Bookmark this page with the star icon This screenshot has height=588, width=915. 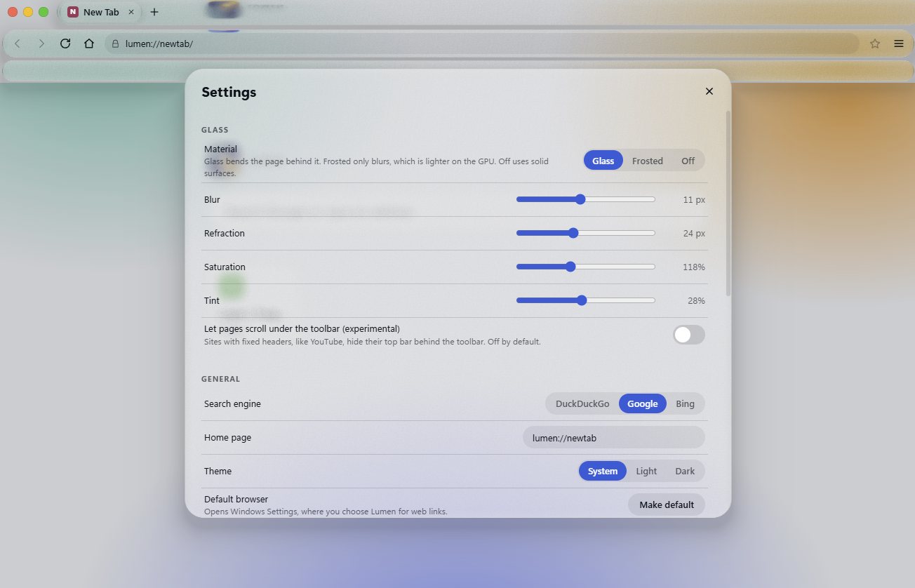pyautogui.click(x=875, y=44)
